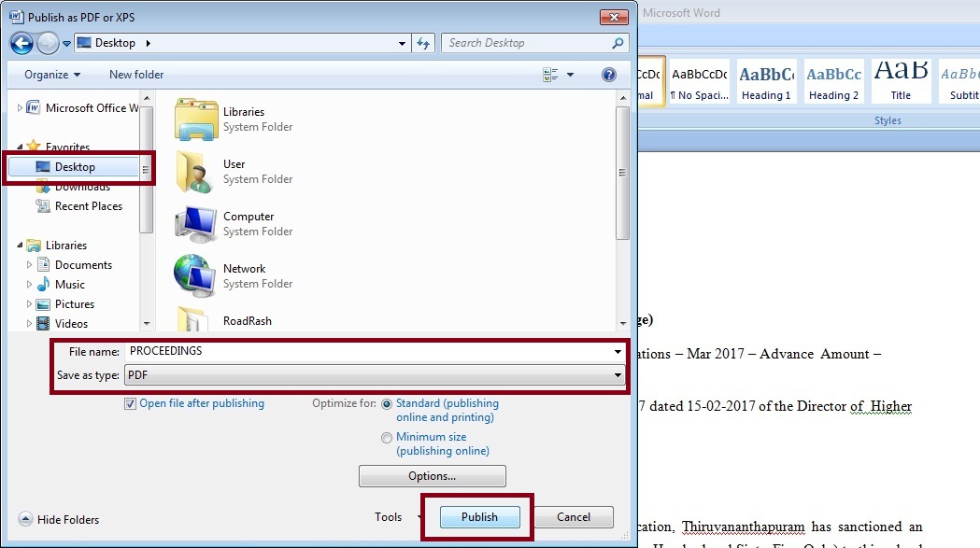This screenshot has width=980, height=548.
Task: Select the Network system folder icon
Action: (195, 275)
